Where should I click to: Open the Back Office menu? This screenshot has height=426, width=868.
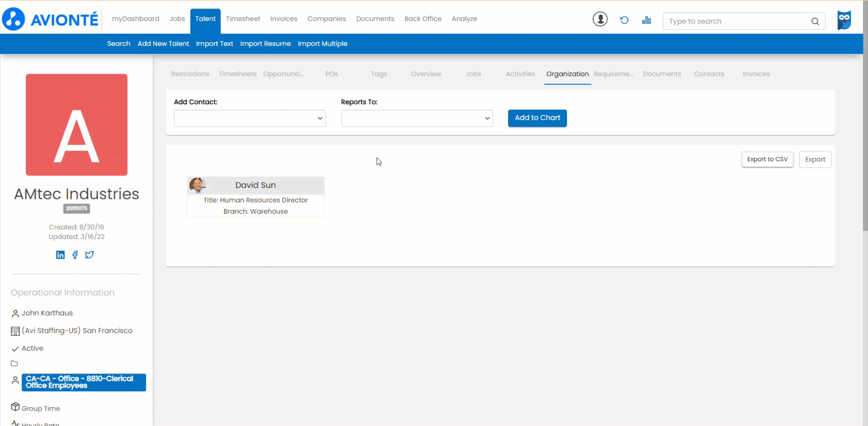click(423, 19)
